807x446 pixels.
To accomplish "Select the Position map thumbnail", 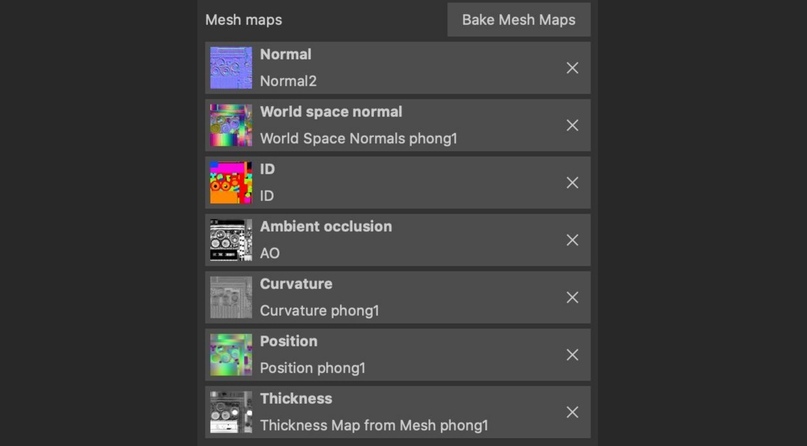I will 231,355.
